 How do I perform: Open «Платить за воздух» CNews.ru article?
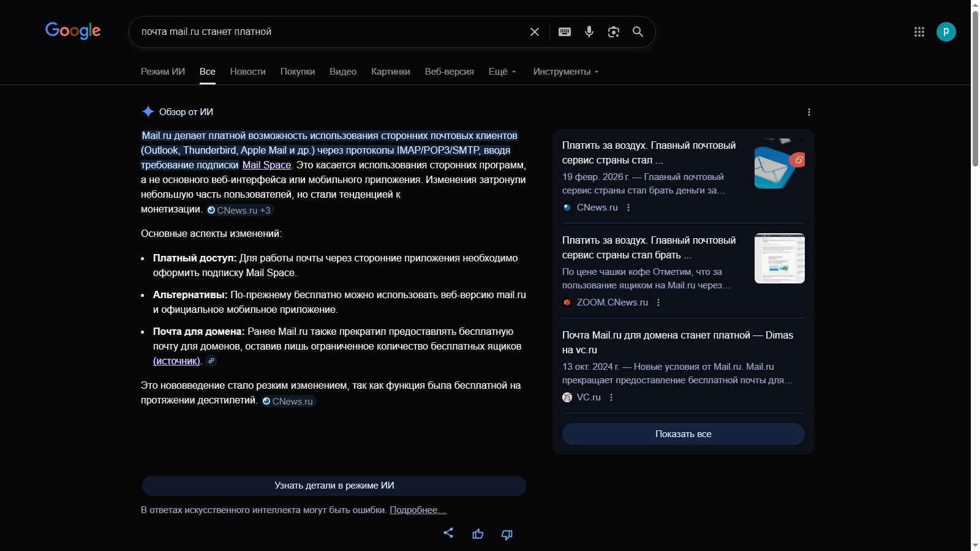[649, 152]
